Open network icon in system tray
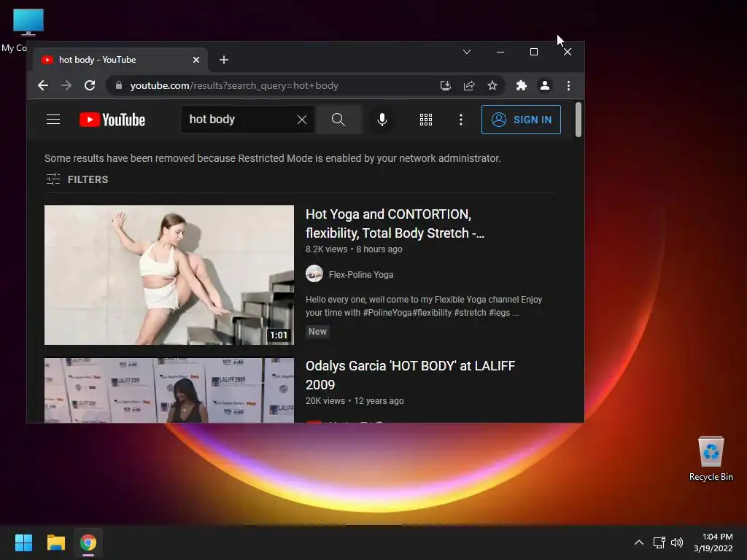747x560 pixels. (x=659, y=542)
